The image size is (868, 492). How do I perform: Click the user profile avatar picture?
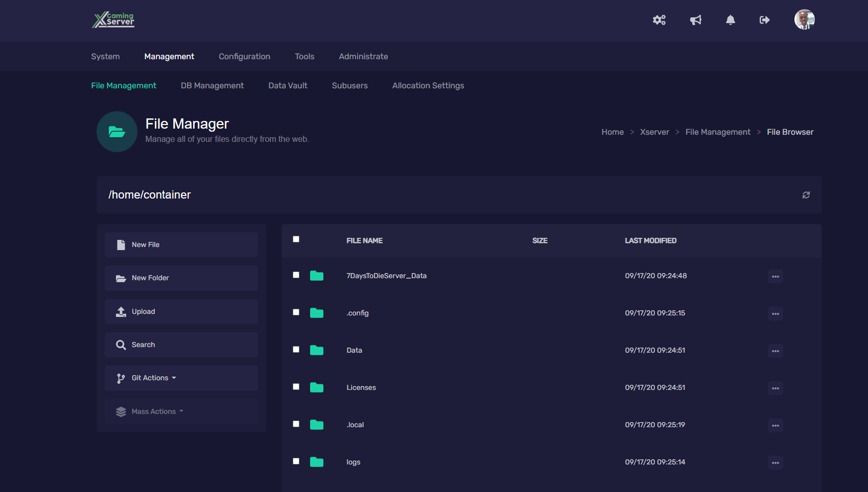coord(805,19)
